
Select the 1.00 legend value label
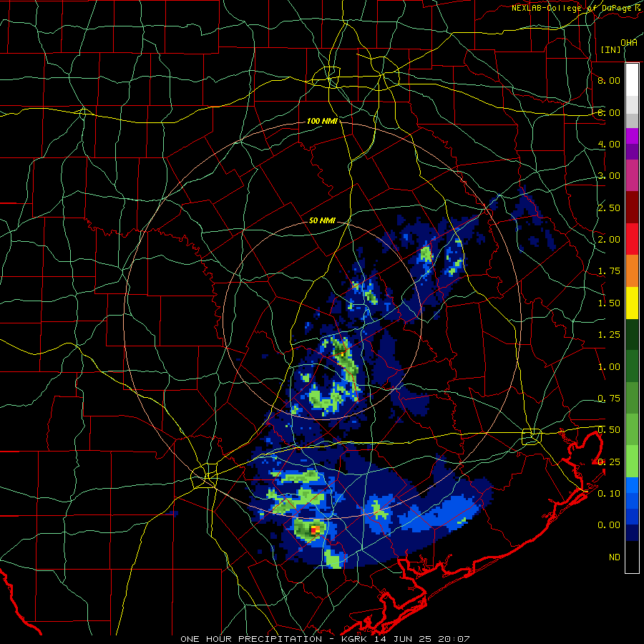pyautogui.click(x=609, y=367)
